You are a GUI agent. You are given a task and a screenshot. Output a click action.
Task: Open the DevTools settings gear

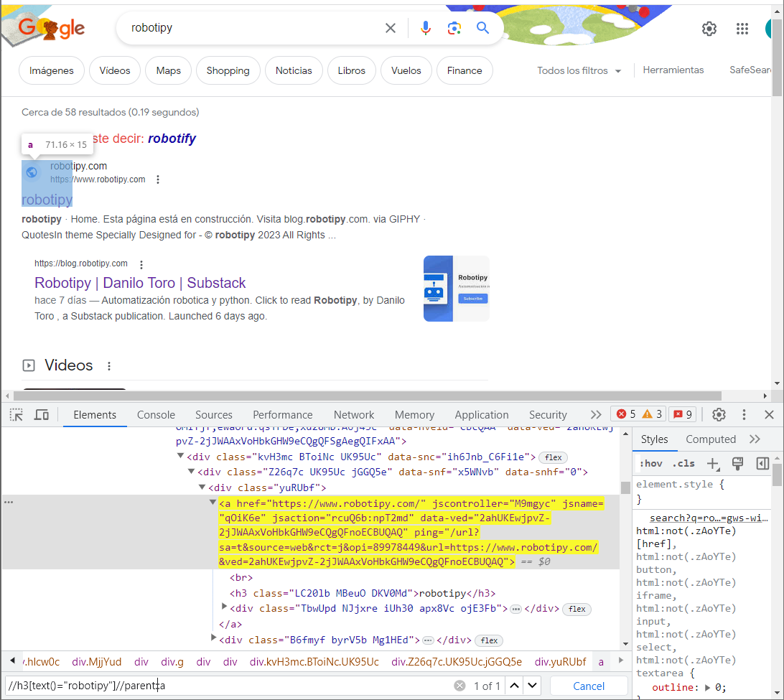point(719,414)
